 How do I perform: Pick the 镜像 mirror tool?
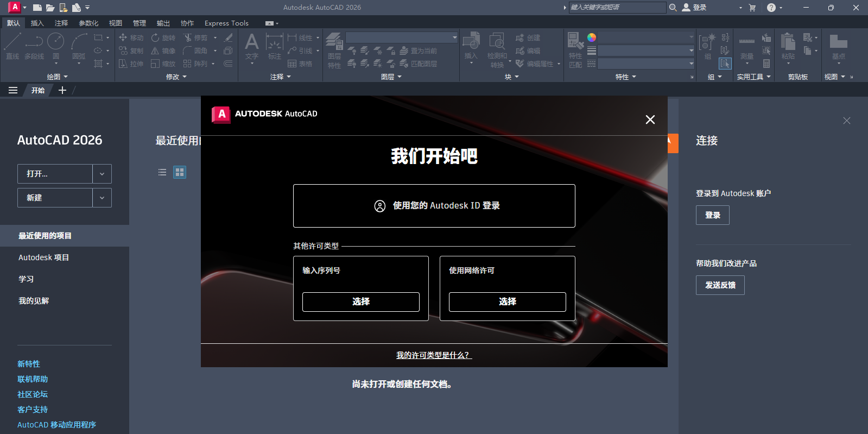(x=163, y=51)
